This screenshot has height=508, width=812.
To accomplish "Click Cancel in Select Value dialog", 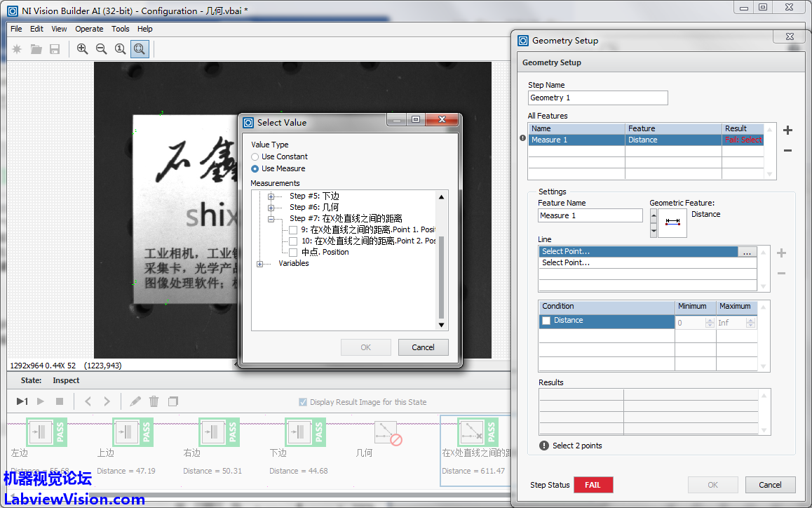I will (x=423, y=347).
